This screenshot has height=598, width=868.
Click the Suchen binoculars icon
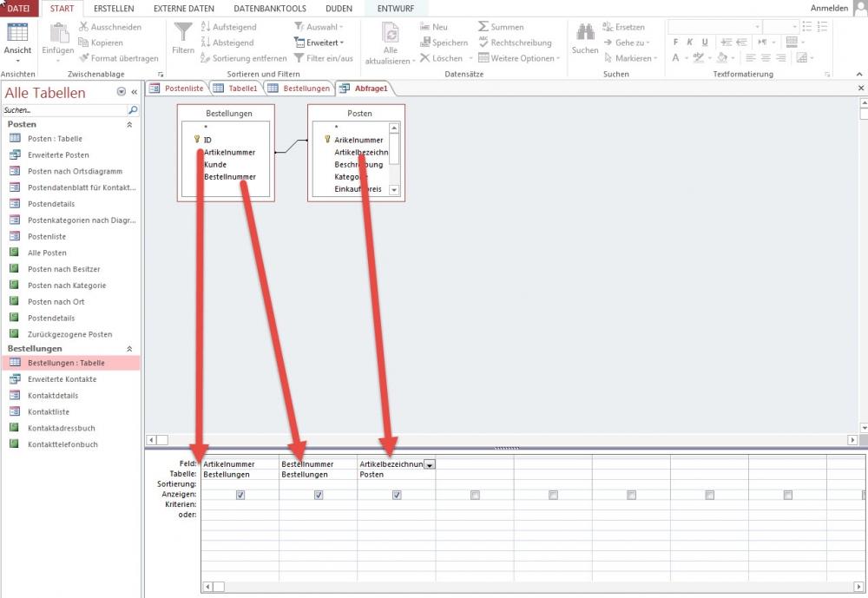(585, 35)
